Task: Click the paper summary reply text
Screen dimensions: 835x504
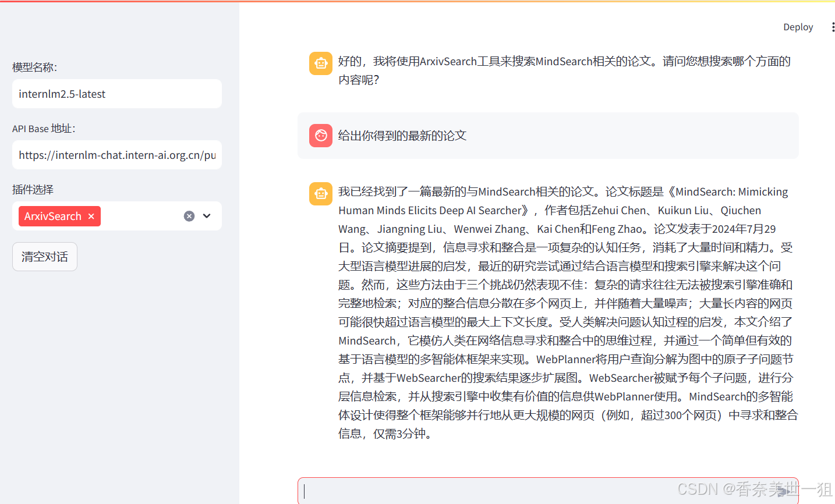Action: click(568, 313)
